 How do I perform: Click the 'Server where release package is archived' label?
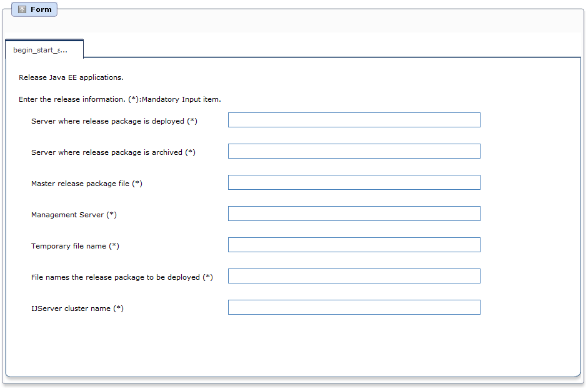pos(113,152)
